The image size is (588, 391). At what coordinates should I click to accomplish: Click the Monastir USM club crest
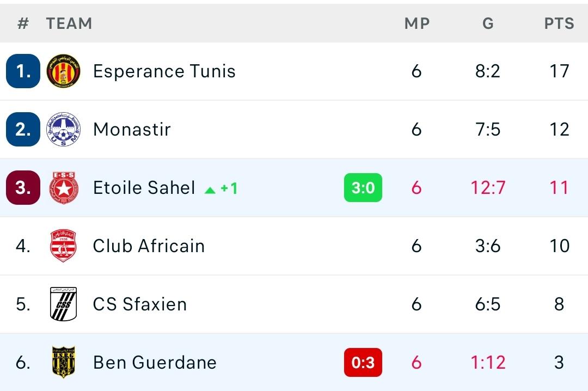[63, 129]
